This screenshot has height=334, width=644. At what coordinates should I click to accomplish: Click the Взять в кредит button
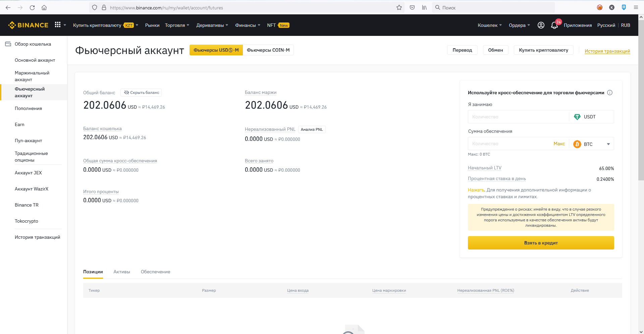pyautogui.click(x=541, y=243)
